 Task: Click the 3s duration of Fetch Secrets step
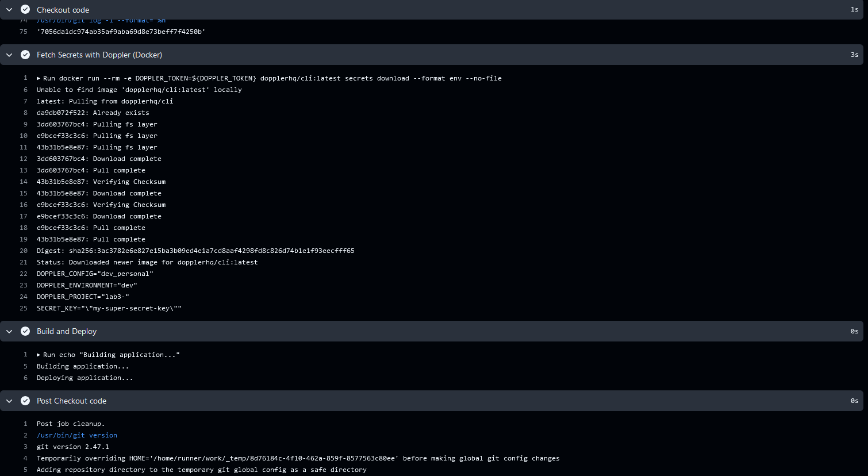pyautogui.click(x=854, y=55)
